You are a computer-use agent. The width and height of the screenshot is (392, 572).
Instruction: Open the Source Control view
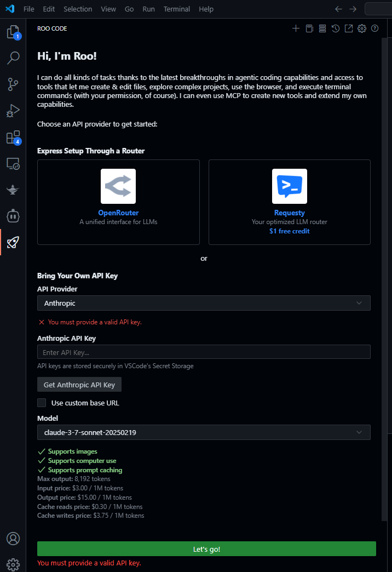(13, 84)
